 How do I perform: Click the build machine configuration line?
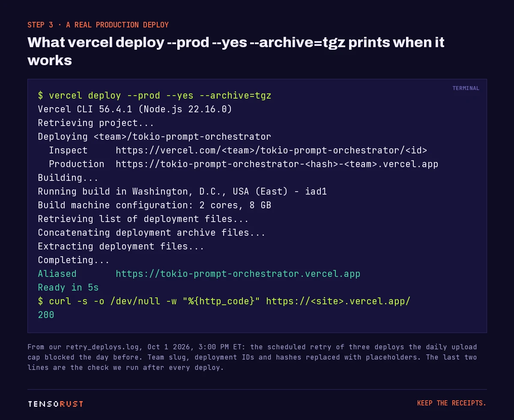(155, 205)
